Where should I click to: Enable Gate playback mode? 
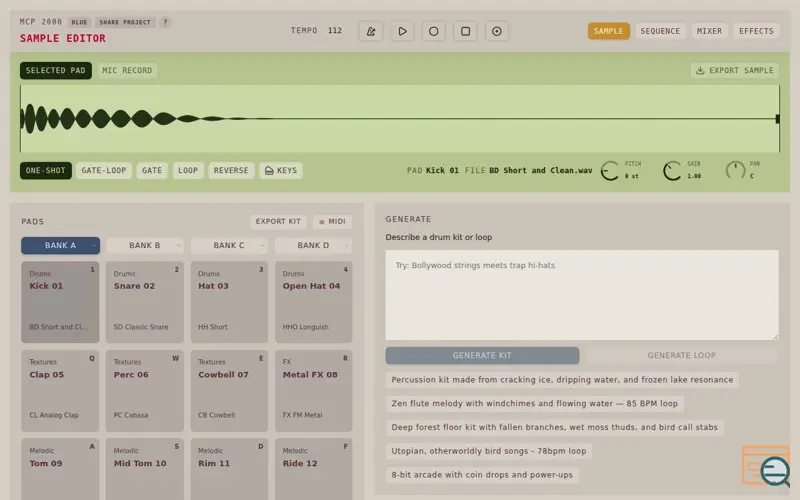152,170
